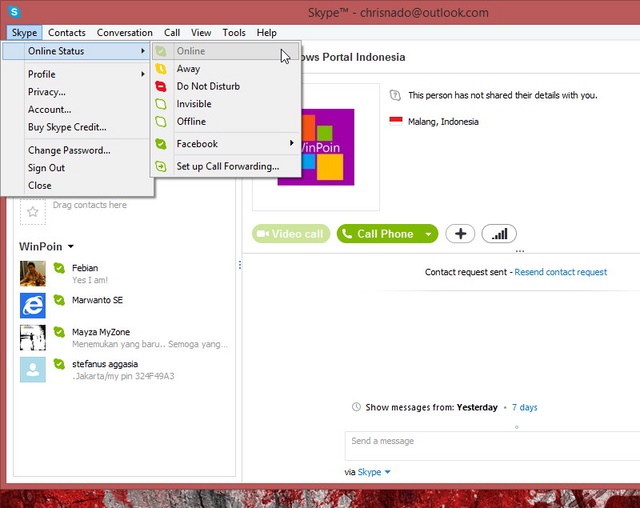
Task: Expand the WinPoin contact group dropdown
Action: (x=71, y=246)
